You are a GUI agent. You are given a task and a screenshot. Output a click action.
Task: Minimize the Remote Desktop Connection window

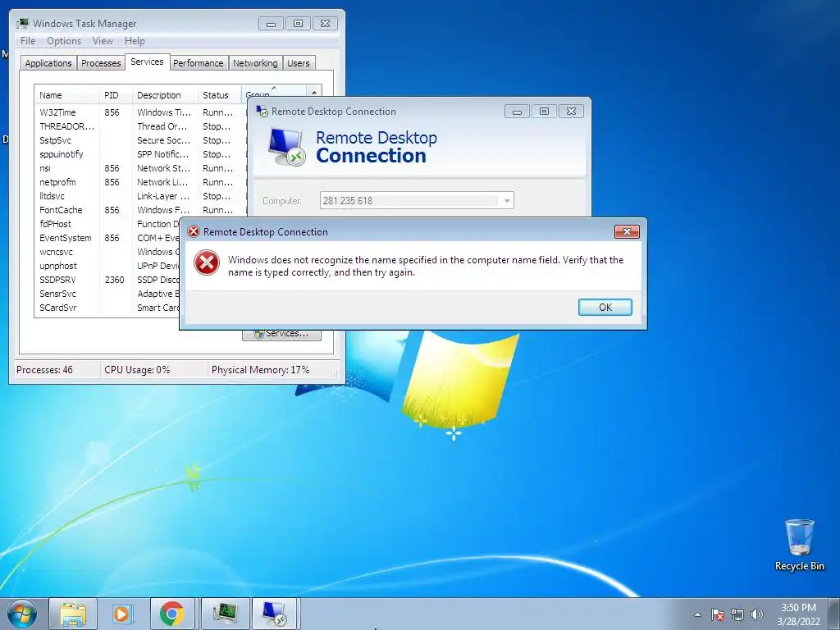(517, 112)
